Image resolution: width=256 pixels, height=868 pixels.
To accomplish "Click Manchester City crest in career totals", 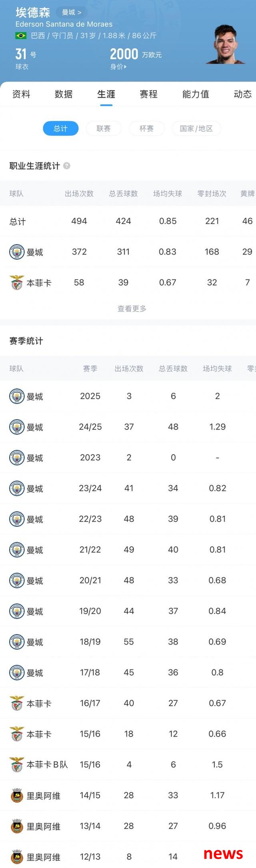I will click(x=17, y=252).
